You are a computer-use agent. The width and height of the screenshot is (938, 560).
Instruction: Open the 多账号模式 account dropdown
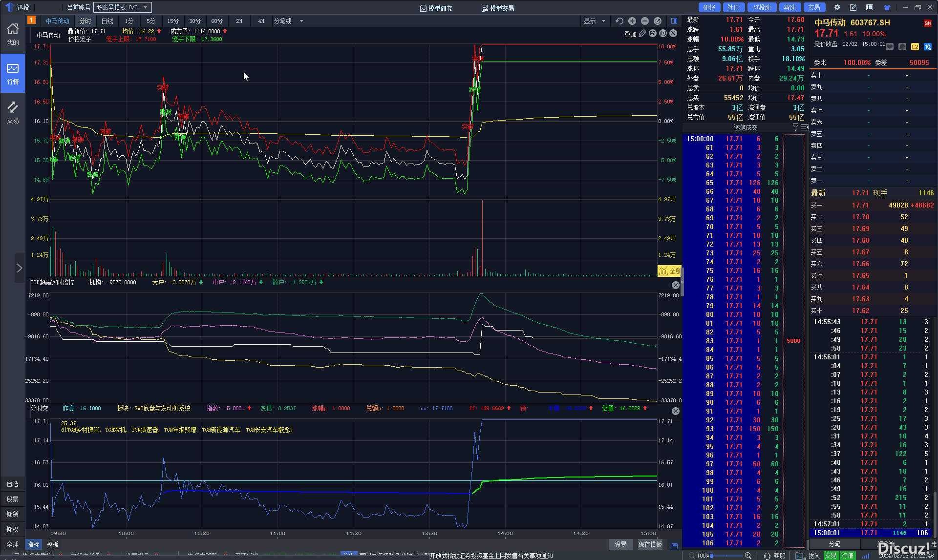coord(122,7)
